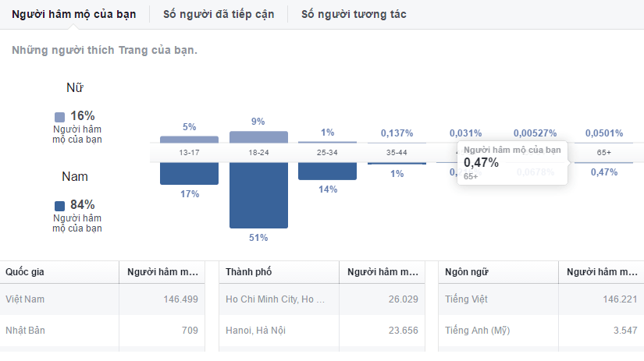Click the female 13-17 bar showing 5%
The image size is (644, 361).
tap(190, 140)
